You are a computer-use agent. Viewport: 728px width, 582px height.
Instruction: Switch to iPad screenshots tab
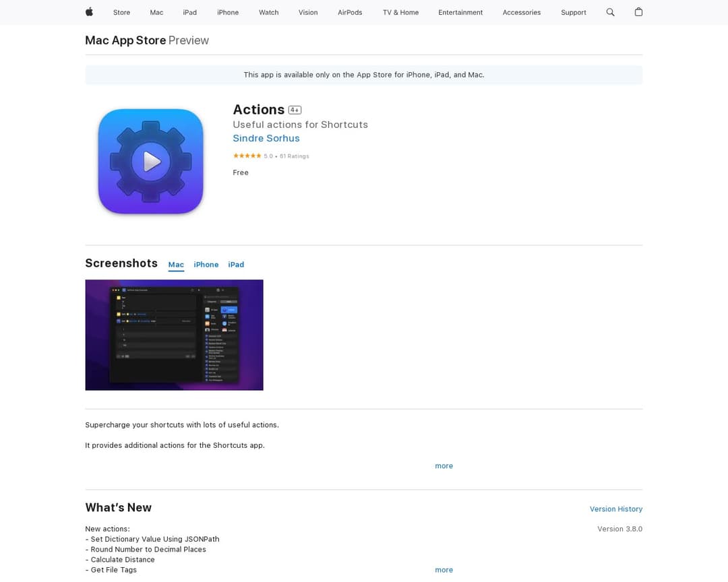[236, 265]
